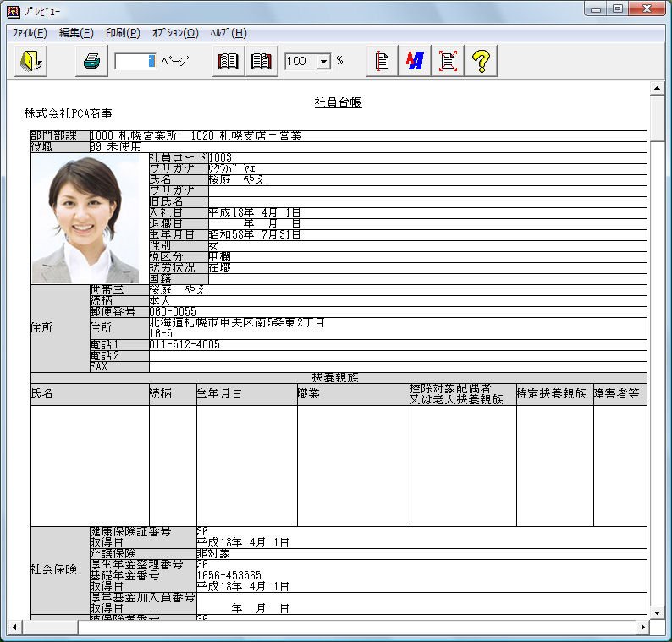Click the 甲欄 tax category value
Viewport: 672px width, 642px height.
(219, 256)
